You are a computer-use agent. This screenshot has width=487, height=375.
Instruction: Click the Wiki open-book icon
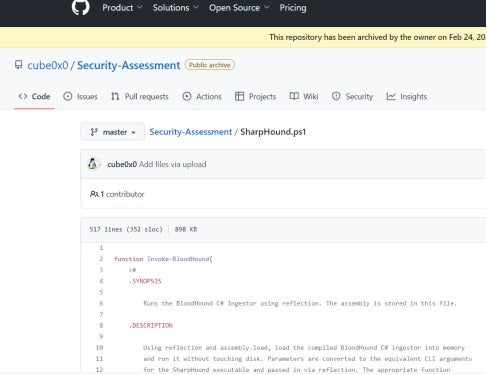point(294,96)
